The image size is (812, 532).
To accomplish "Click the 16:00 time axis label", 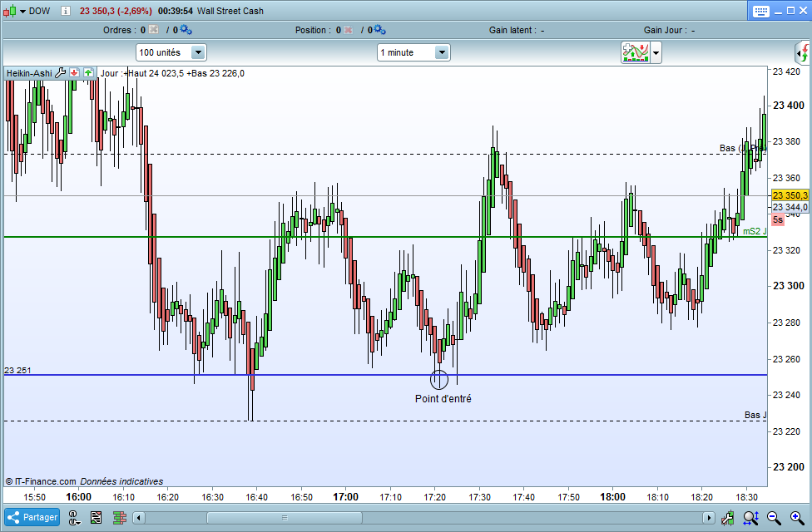I will [79, 497].
